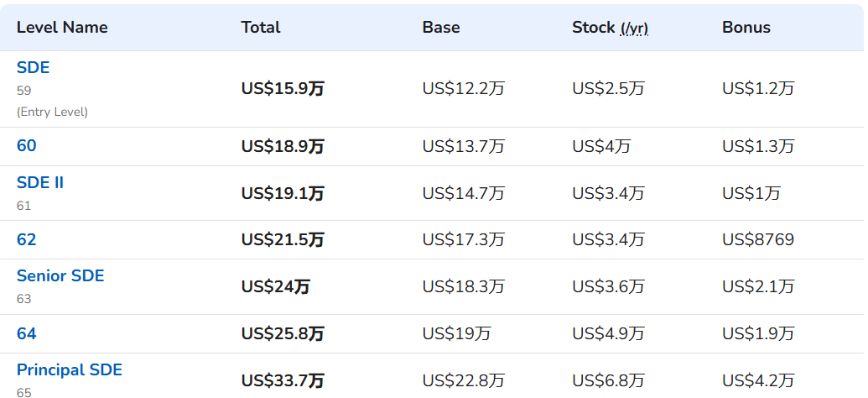The height and width of the screenshot is (398, 868).
Task: Click the US$33.7万 total for Principal SDE
Action: 283,381
